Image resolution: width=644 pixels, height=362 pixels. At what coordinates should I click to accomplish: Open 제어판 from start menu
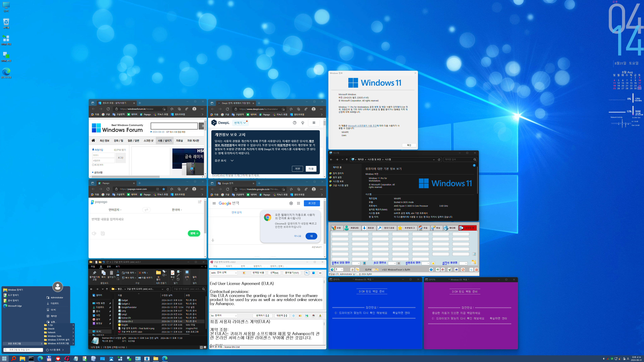point(52,316)
